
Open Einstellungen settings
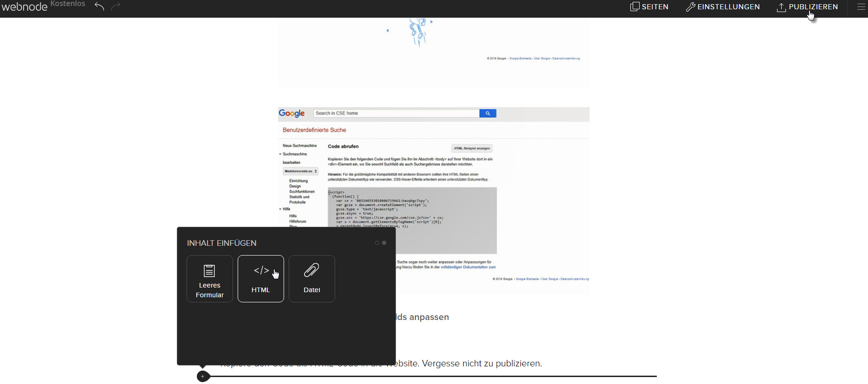pos(723,6)
